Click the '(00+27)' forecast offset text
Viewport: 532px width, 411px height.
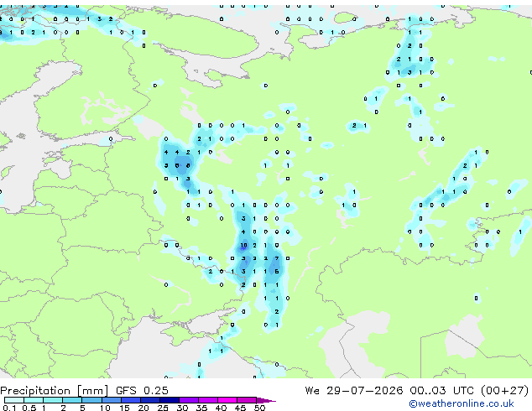pyautogui.click(x=505, y=391)
